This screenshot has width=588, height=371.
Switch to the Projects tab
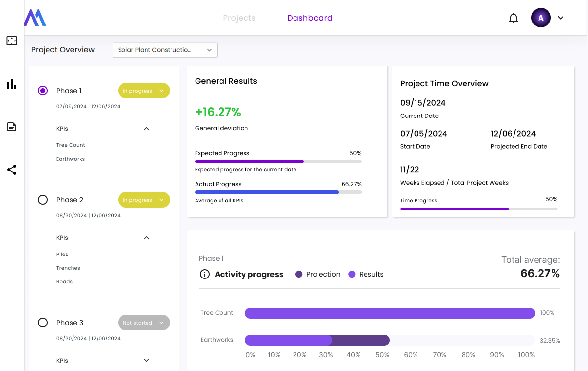pyautogui.click(x=239, y=18)
